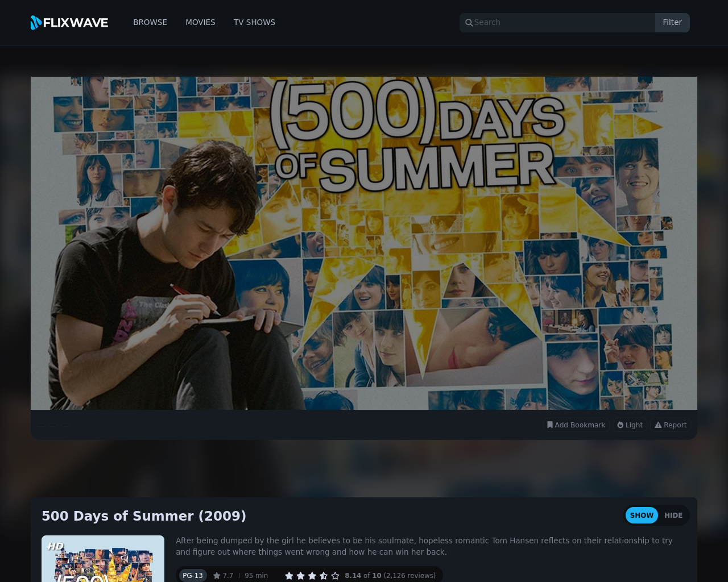Open the Browse menu

(x=150, y=22)
